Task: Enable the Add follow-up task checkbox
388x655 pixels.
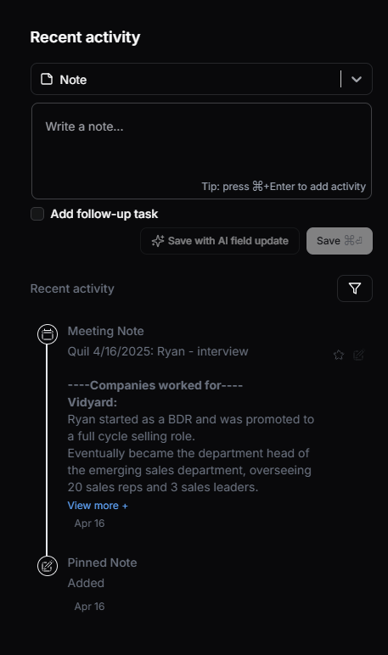Action: [37, 214]
